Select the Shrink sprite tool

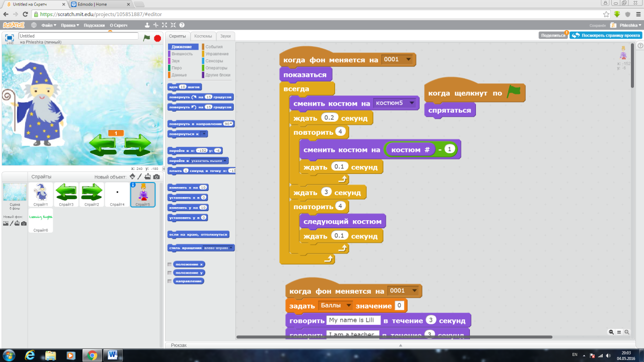click(x=173, y=25)
